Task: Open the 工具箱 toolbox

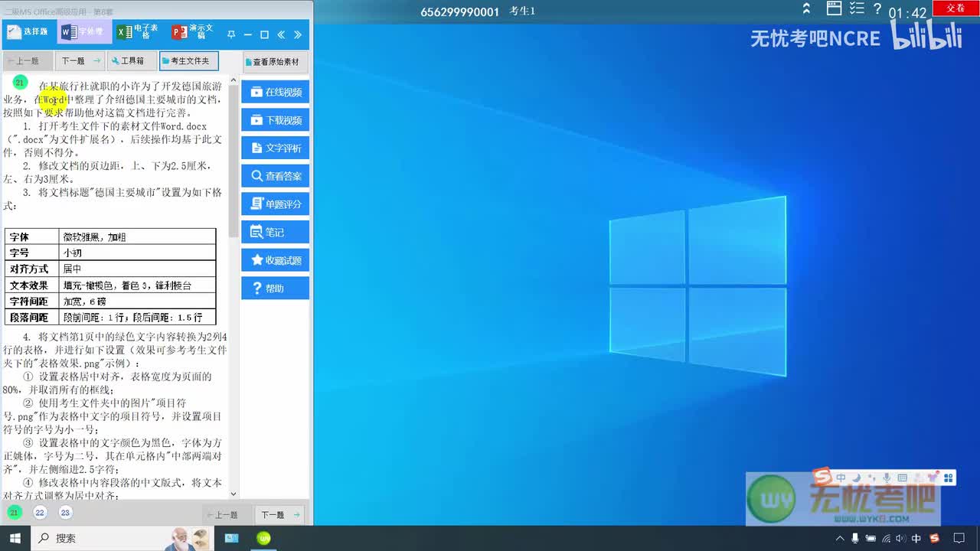Action: [131, 61]
